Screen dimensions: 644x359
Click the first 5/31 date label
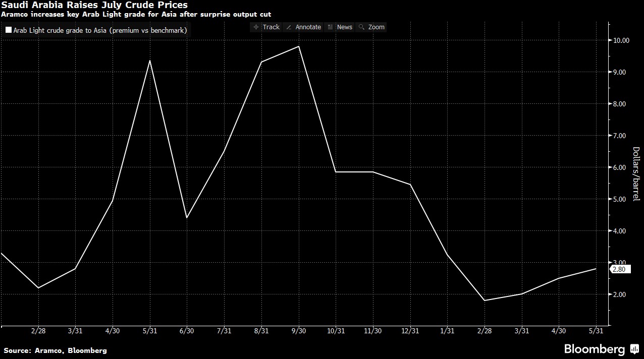click(x=149, y=331)
